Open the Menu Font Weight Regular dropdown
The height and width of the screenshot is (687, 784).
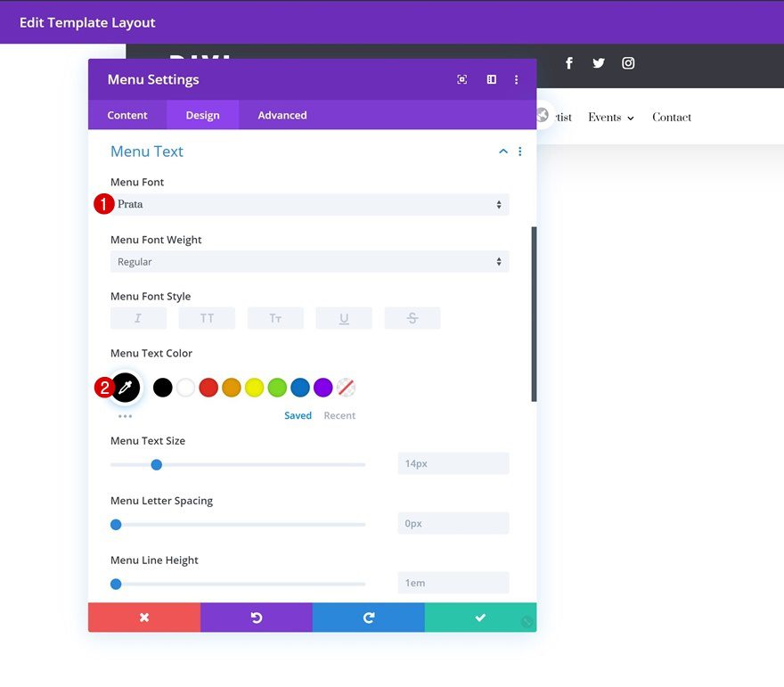310,261
